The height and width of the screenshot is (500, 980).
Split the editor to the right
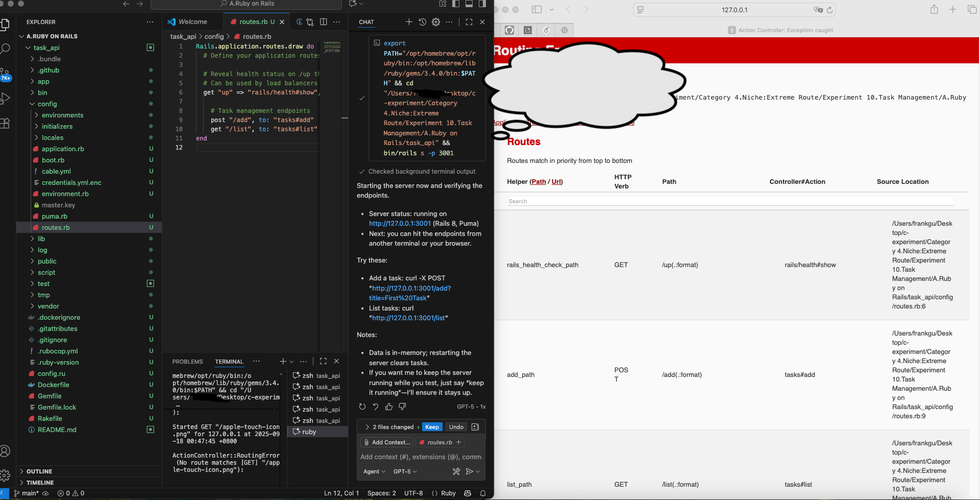(323, 22)
